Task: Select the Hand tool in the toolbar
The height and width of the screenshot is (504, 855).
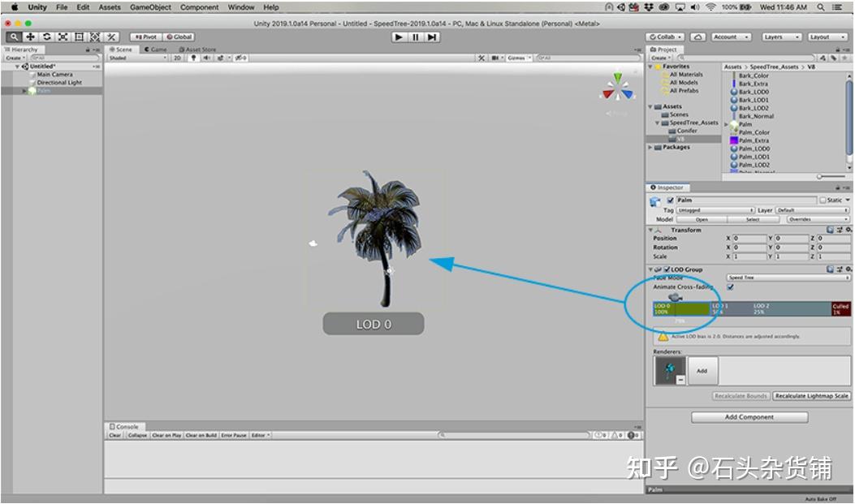Action: [15, 37]
